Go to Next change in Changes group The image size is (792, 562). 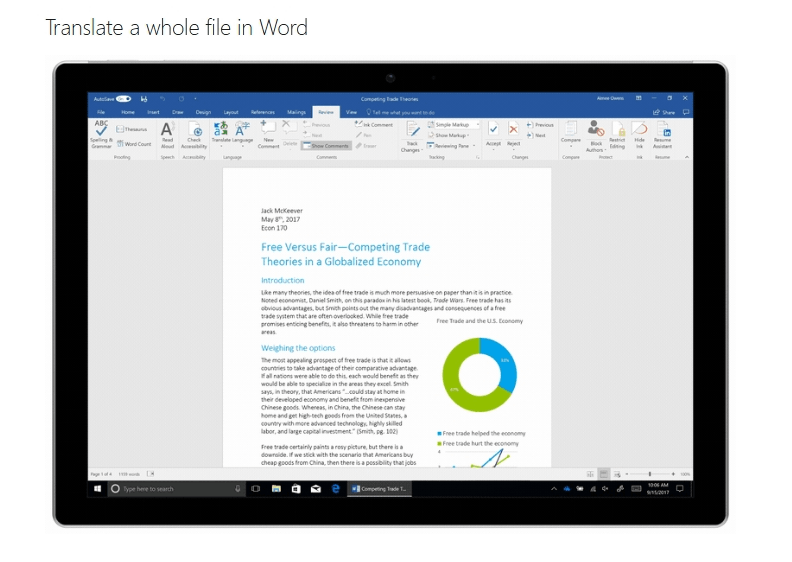pos(536,135)
